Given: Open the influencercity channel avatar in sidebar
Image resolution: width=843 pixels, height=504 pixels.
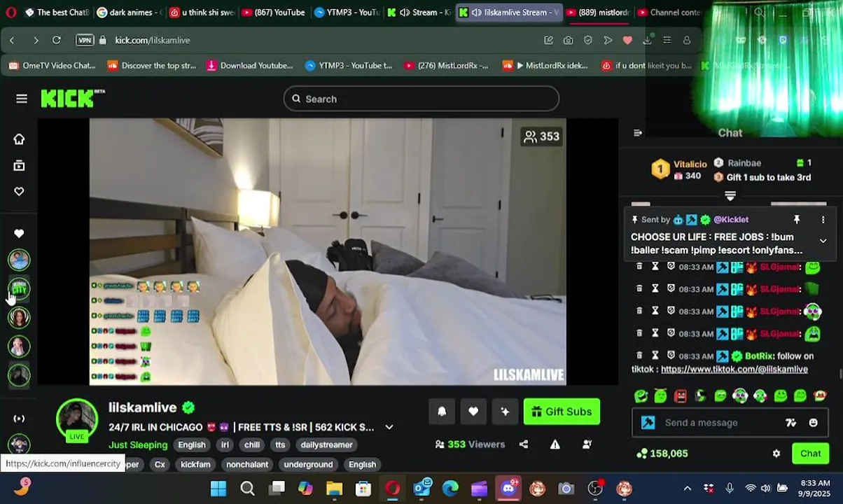Looking at the screenshot, I should click(19, 288).
